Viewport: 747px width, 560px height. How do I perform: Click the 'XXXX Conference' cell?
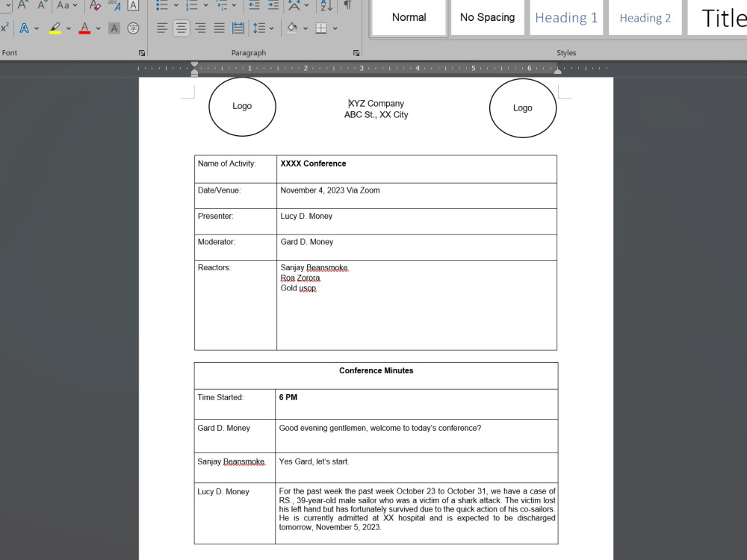[416, 169]
